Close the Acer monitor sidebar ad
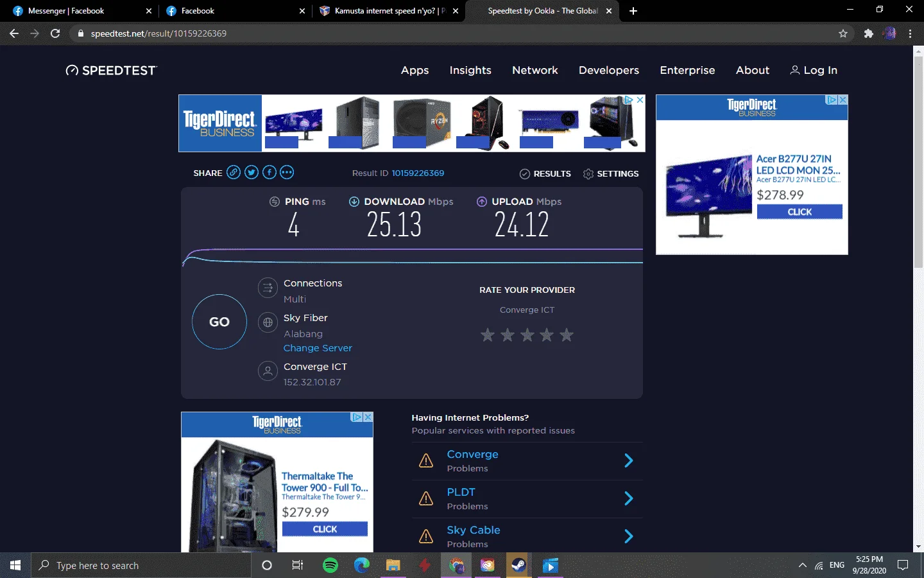The height and width of the screenshot is (578, 924). pyautogui.click(x=843, y=100)
